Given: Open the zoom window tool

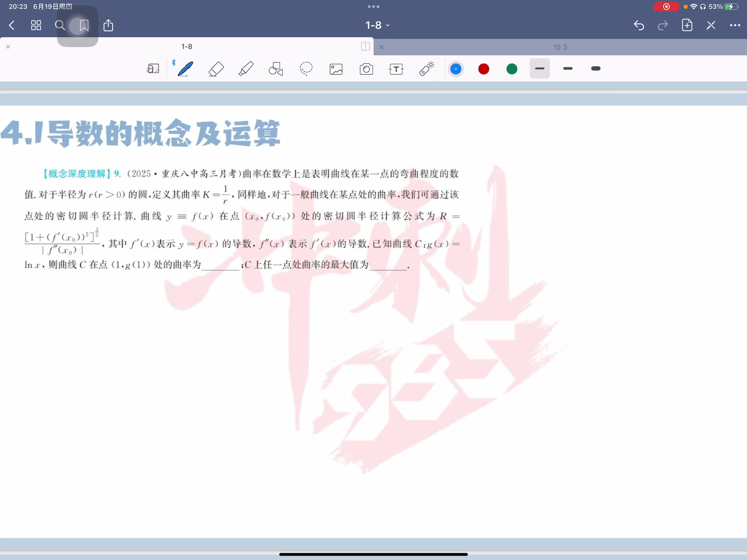Looking at the screenshot, I should [153, 69].
